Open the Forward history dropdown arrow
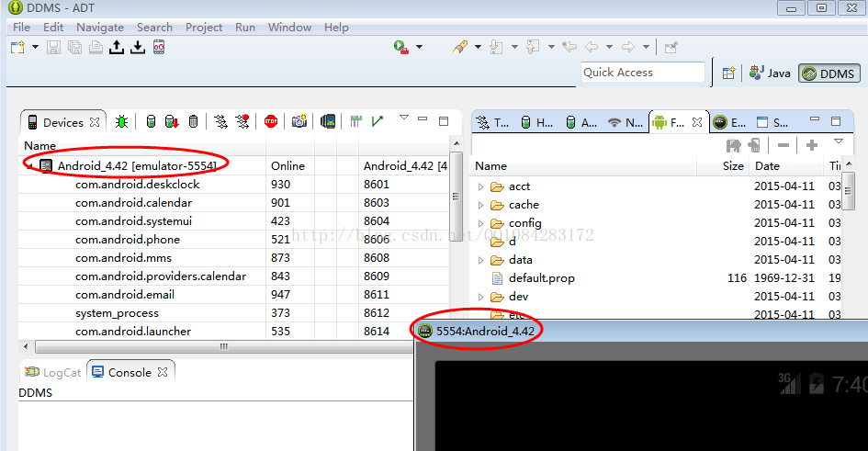868x451 pixels. 646,47
